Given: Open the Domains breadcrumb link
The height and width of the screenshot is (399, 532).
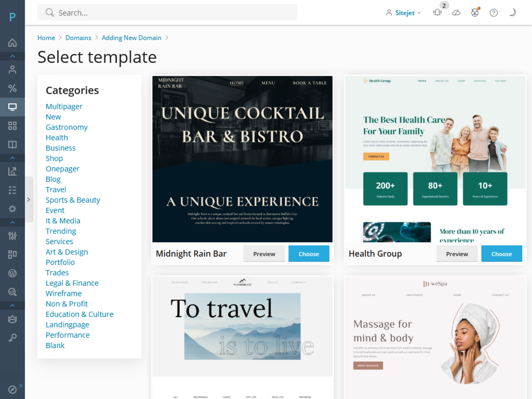Looking at the screenshot, I should pos(78,37).
